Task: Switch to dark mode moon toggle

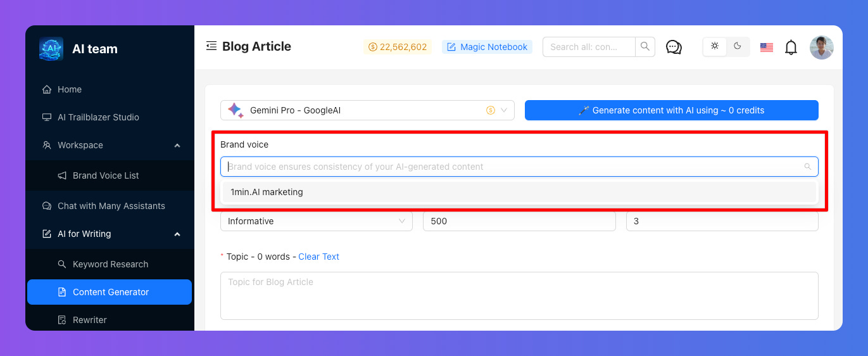Action: point(738,46)
